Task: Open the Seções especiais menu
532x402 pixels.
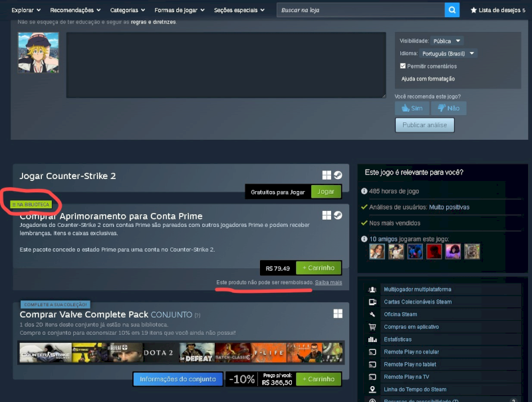Action: [x=239, y=10]
